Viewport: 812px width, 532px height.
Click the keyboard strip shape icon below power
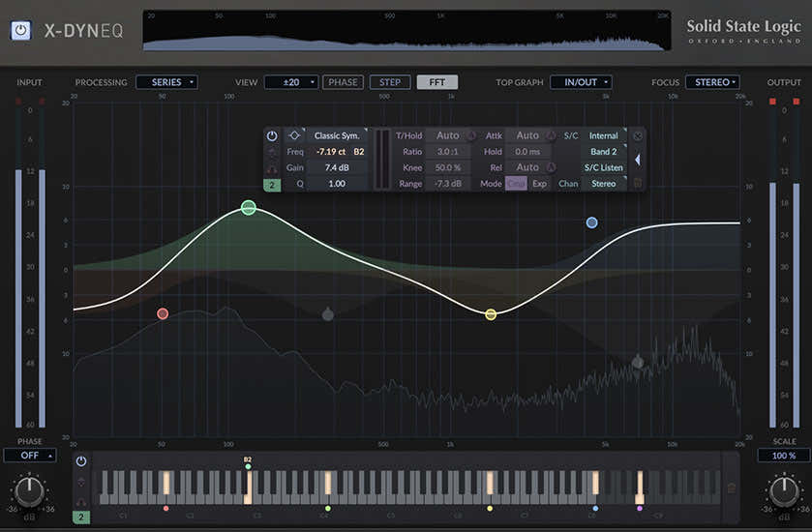pos(81,482)
